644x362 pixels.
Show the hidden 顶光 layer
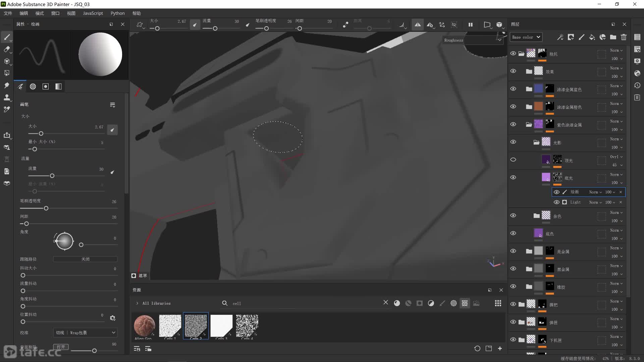(513, 160)
